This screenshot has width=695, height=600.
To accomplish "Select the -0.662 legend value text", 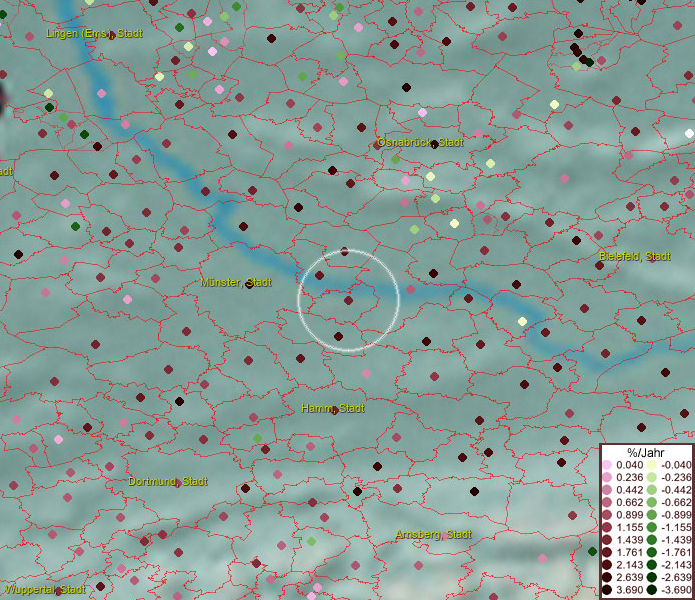I will tap(676, 503).
